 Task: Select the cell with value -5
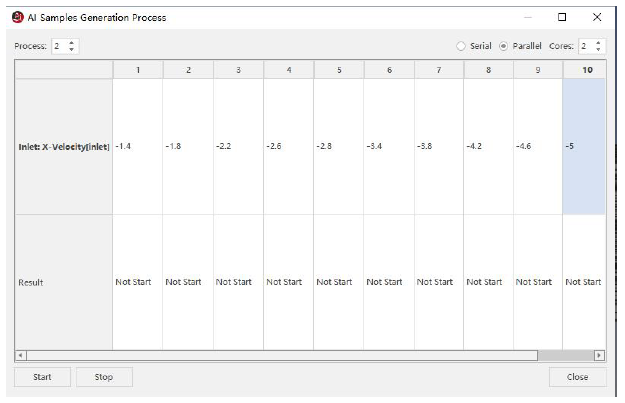(585, 146)
